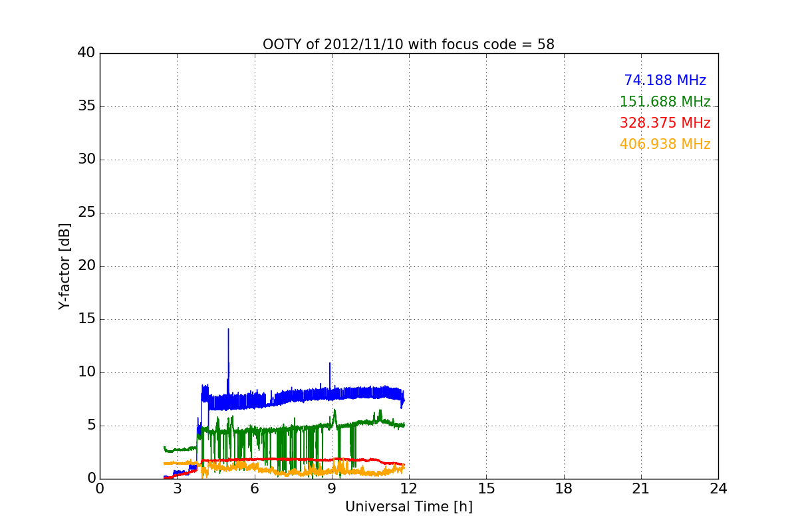Select the orange '406.938 MHz' legend label
798x532 pixels.
665,144
